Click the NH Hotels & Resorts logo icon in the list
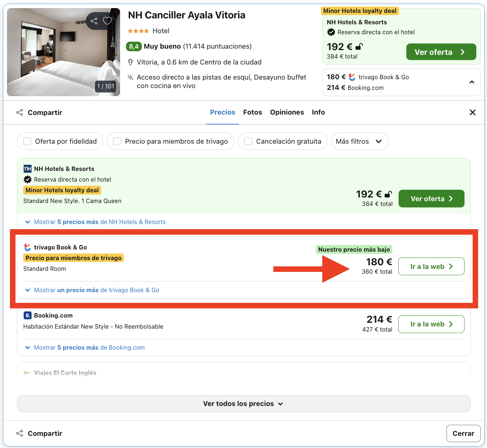 click(28, 169)
